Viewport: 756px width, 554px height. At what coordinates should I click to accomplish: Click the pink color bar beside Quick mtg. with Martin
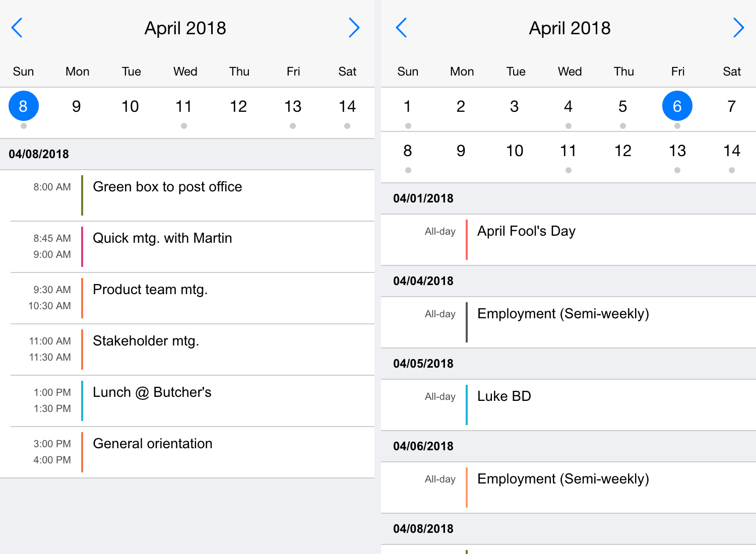pos(82,246)
